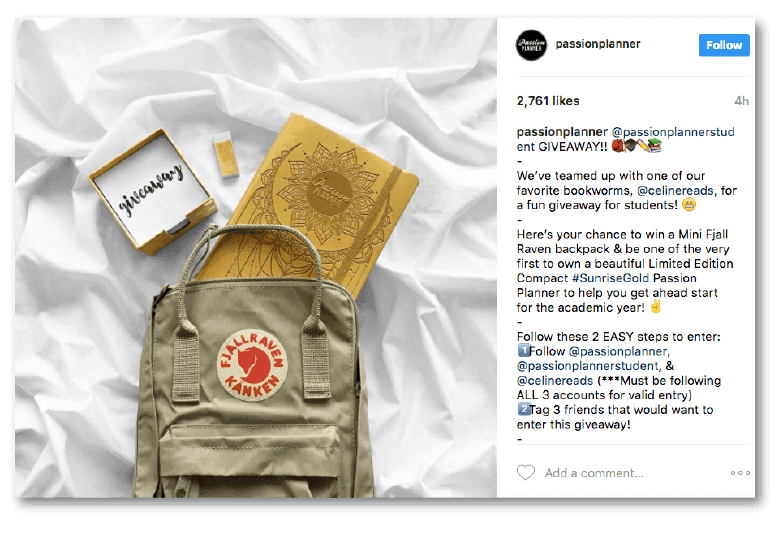Open @passionplanner mention in step 1
The image size is (770, 535).
pyautogui.click(x=617, y=351)
